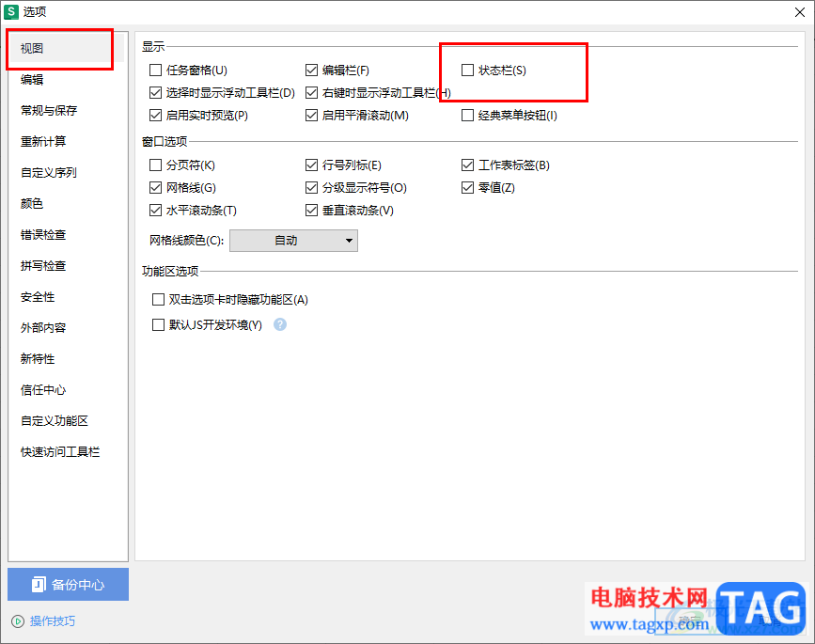Screen dimensions: 815x644
Task: Open the 信任中心 category
Action: (x=66, y=390)
